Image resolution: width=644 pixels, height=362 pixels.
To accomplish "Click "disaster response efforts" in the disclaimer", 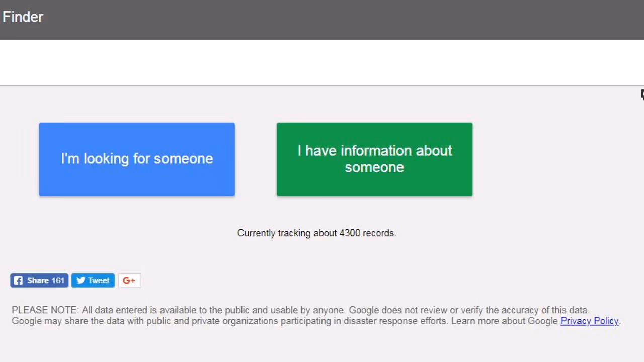I will 396,321.
